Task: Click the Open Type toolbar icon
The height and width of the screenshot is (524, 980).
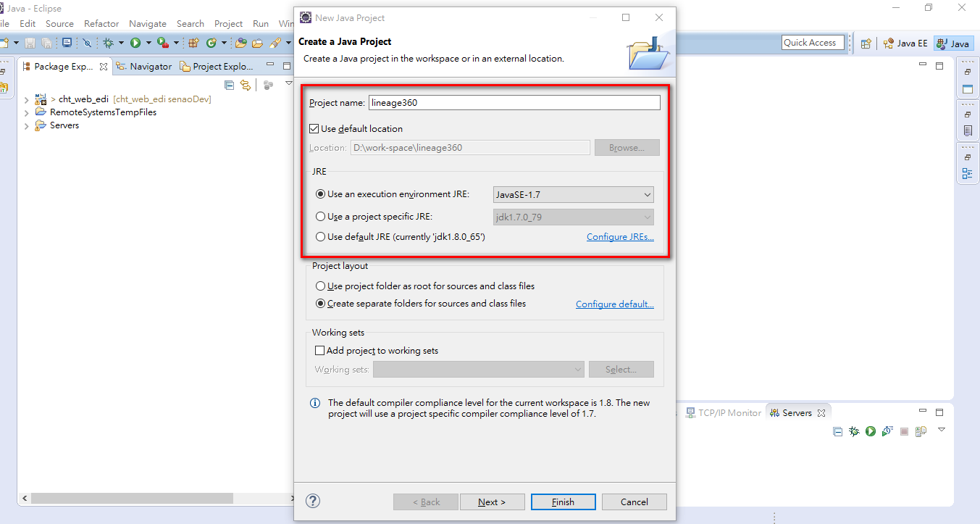Action: (x=240, y=43)
